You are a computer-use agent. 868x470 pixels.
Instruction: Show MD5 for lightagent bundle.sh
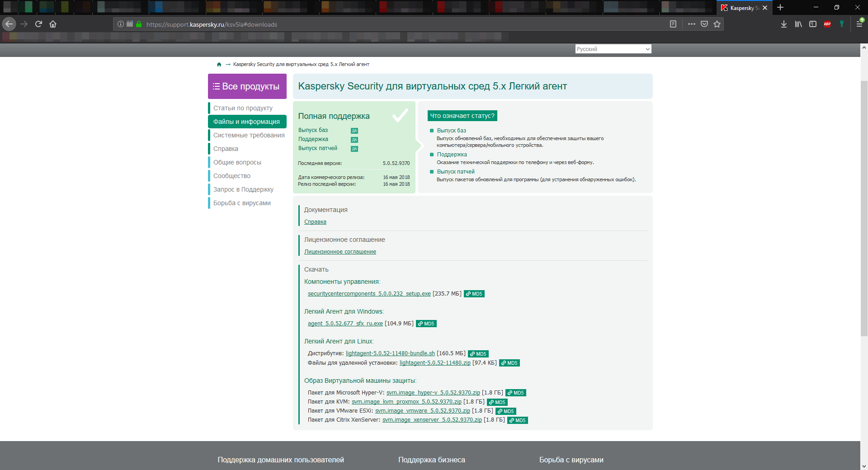pyautogui.click(x=478, y=354)
